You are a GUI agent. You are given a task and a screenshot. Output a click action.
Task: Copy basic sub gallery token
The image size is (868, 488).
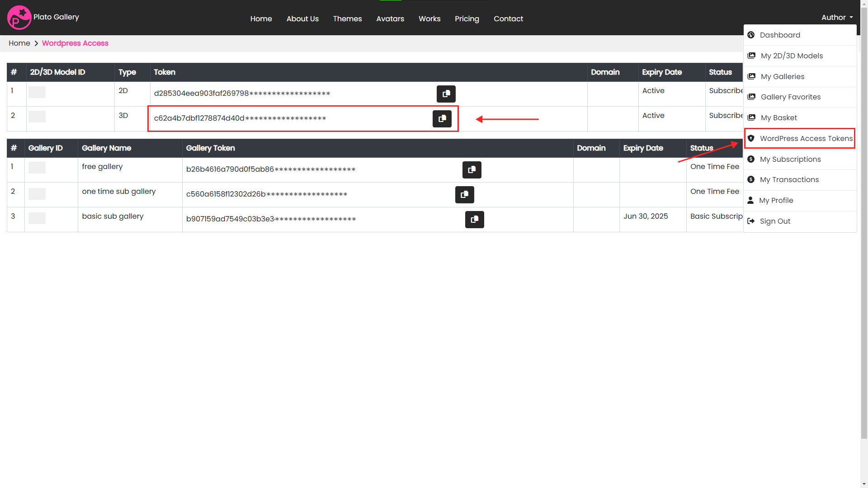[474, 220]
